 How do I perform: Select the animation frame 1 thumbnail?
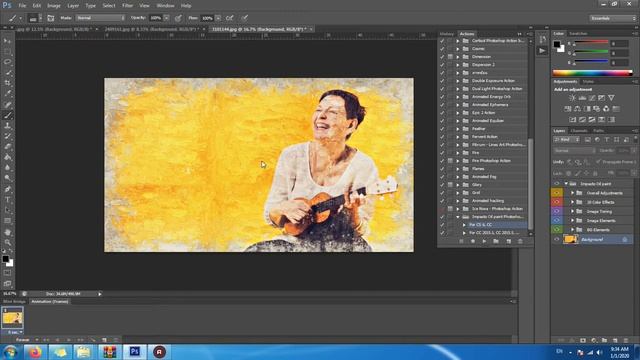tap(12, 318)
